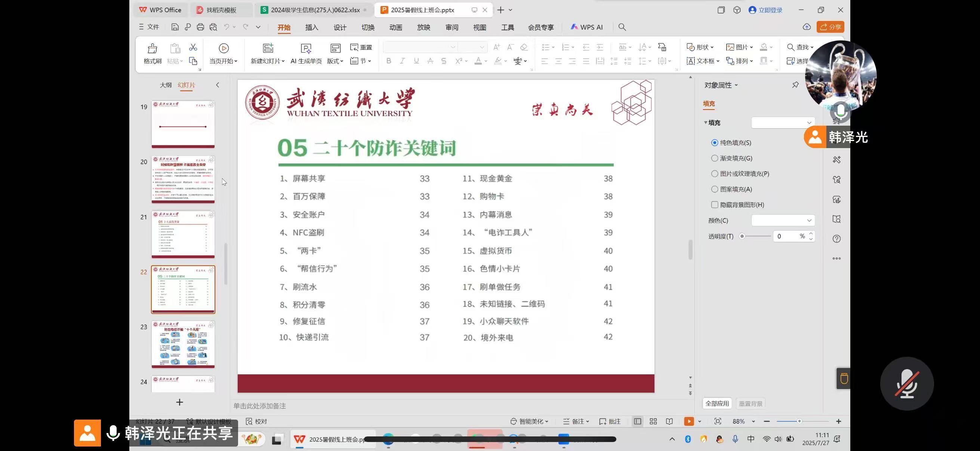Screen dimensions: 980x451
Task: Switch to slide sorter view in the status bar
Action: pos(653,421)
